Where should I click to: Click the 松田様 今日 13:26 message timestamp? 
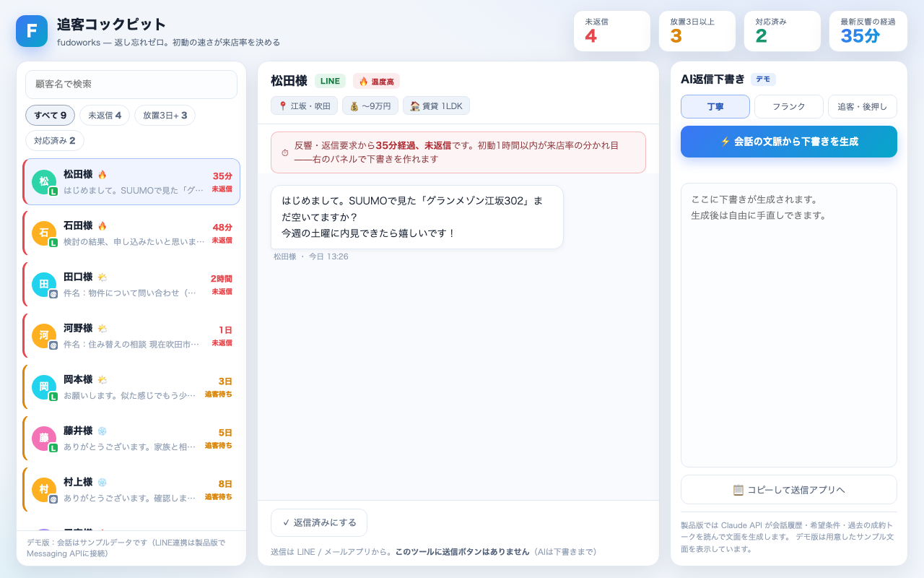point(311,256)
